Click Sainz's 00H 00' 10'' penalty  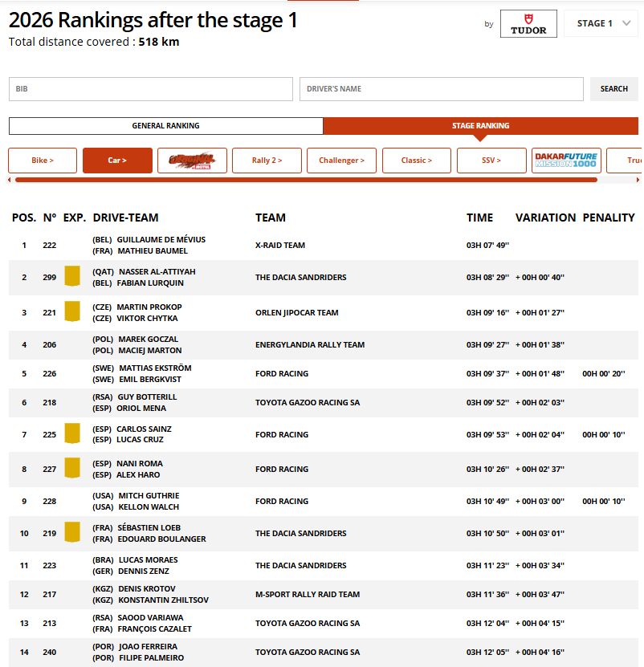pos(604,435)
